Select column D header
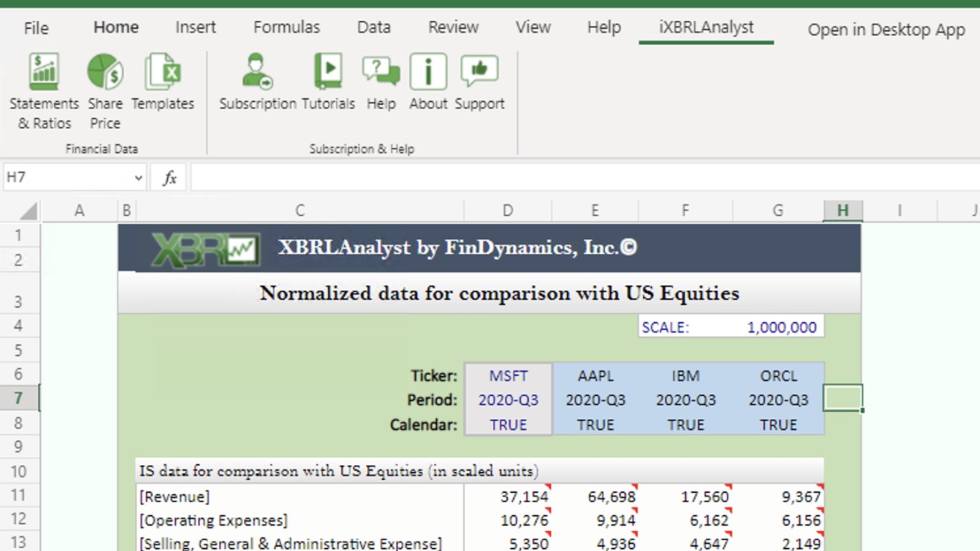The height and width of the screenshot is (551, 980). 508,211
